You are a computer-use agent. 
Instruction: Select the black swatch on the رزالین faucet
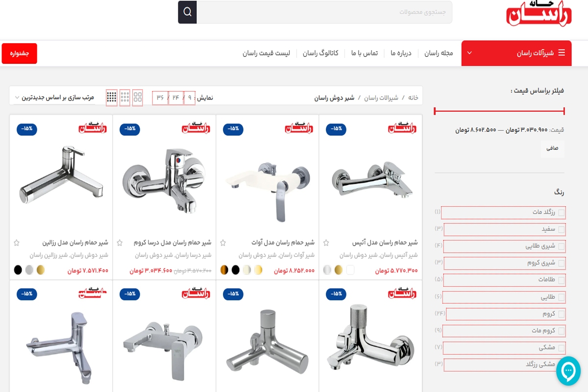[x=18, y=270]
